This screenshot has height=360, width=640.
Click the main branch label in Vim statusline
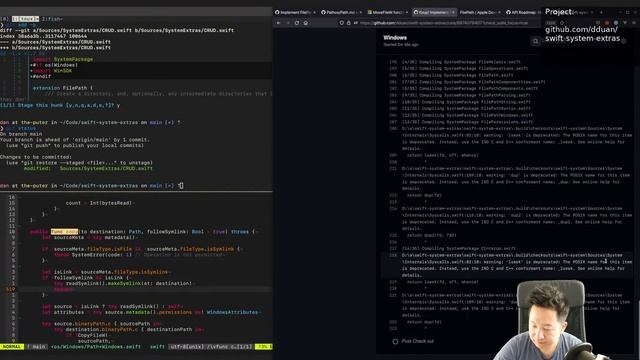click(38, 347)
